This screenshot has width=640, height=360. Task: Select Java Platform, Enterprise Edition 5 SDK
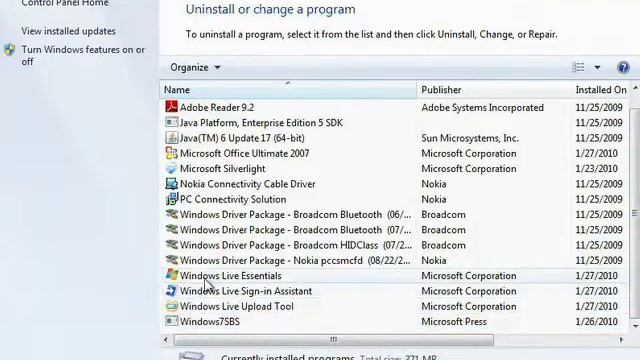(261, 123)
